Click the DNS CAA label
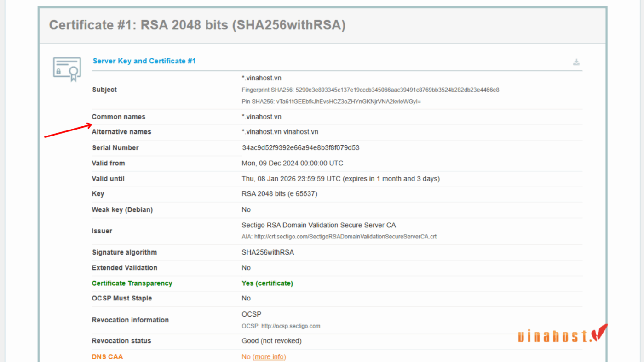The width and height of the screenshot is (644, 362). [x=107, y=357]
